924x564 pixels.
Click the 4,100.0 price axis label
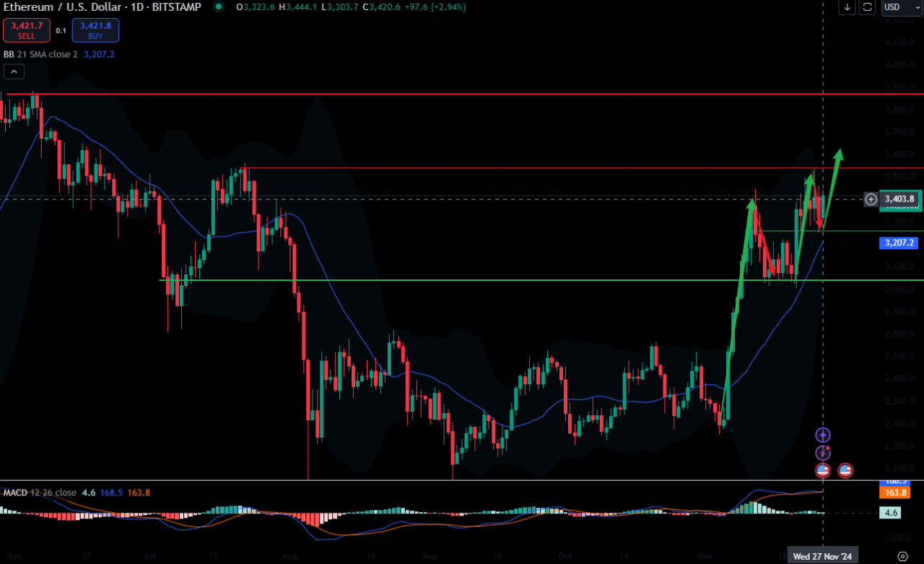pyautogui.click(x=900, y=43)
